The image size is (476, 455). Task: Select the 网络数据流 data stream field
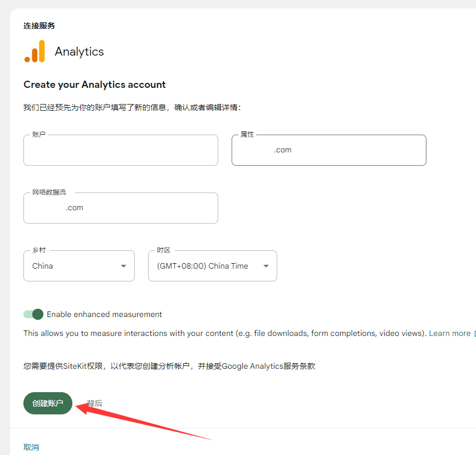point(121,208)
